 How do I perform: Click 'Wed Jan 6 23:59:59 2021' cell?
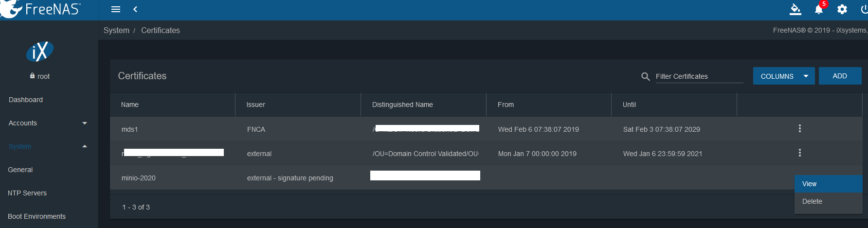pyautogui.click(x=663, y=154)
